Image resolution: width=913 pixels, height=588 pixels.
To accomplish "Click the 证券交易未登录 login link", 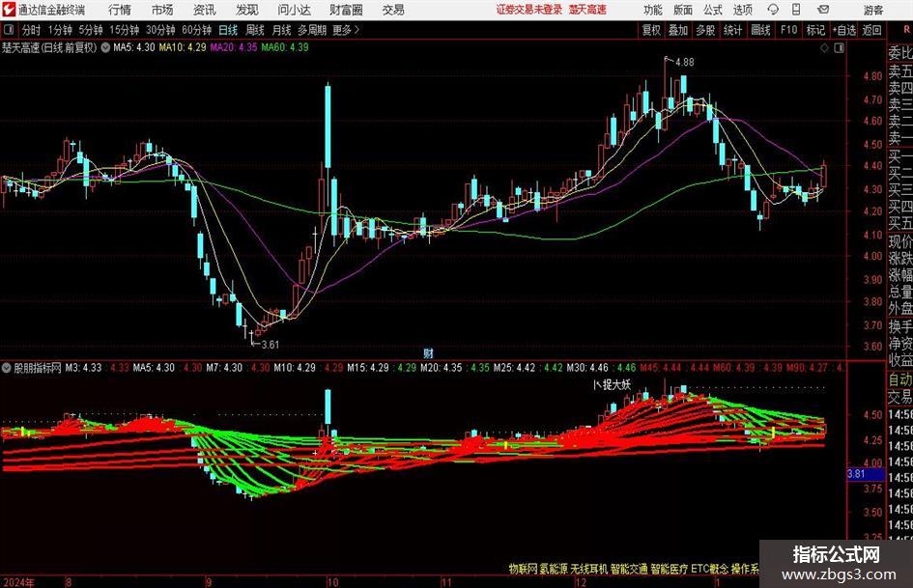I will (529, 10).
